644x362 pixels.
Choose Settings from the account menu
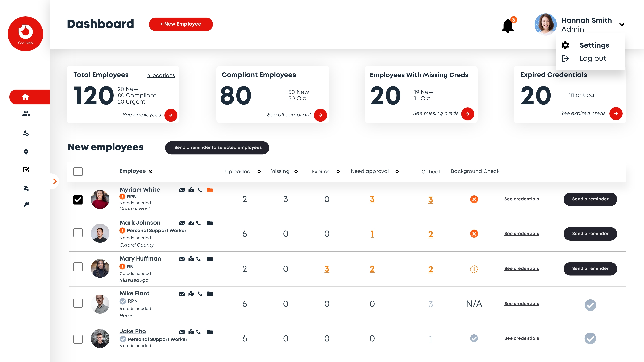[x=594, y=45]
